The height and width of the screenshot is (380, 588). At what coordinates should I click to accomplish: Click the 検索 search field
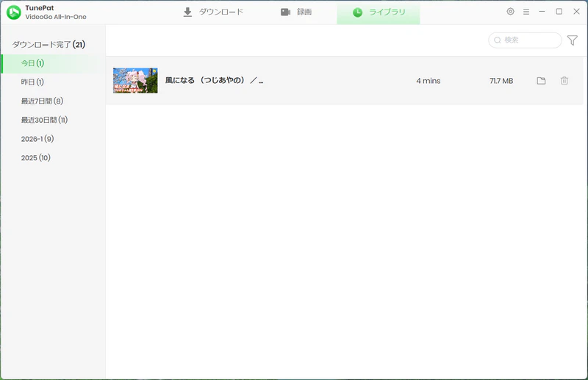[525, 40]
